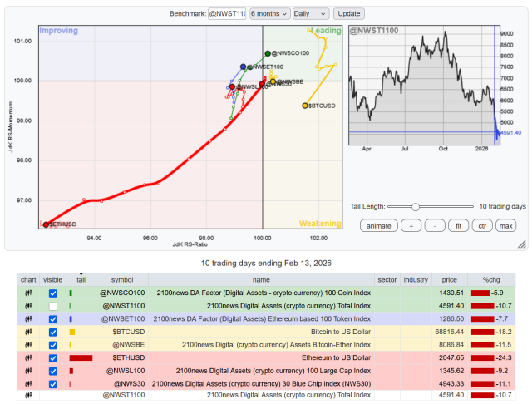532x404 pixels.
Task: Click the plus zoom-in button
Action: coord(411,225)
